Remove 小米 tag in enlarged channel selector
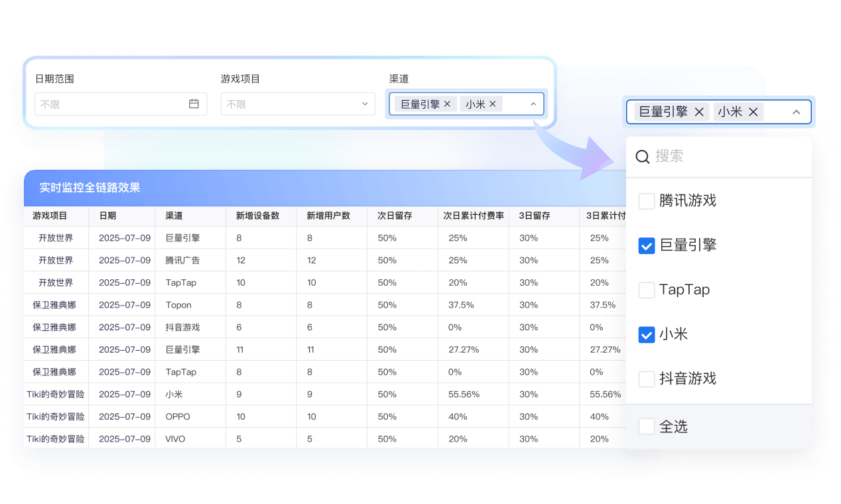Screen dimensions: 841x504 coord(753,112)
